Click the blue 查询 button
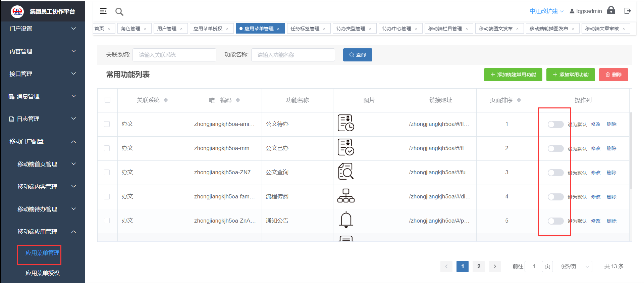The width and height of the screenshot is (644, 283). click(357, 55)
